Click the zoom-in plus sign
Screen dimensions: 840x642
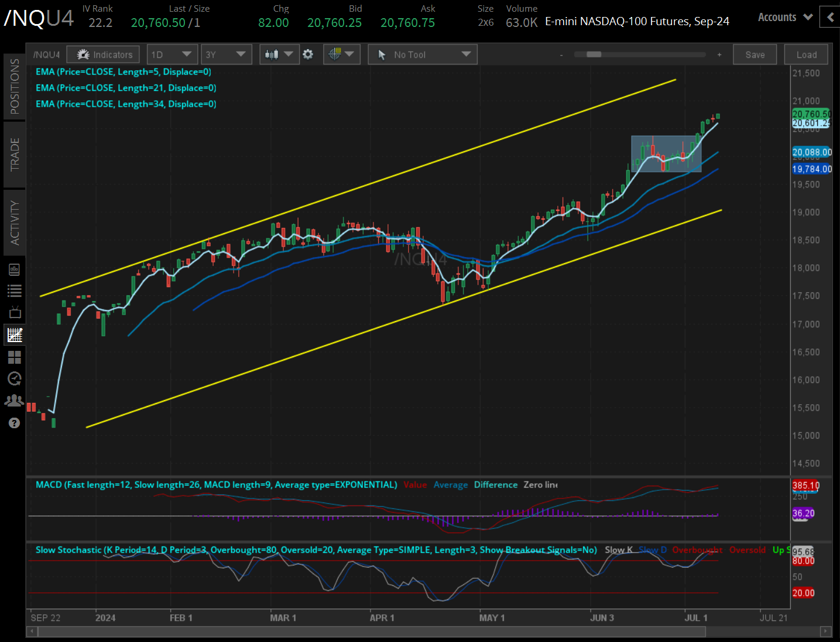719,54
